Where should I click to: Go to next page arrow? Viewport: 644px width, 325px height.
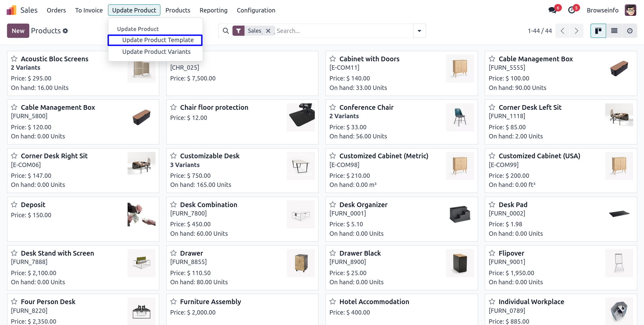576,31
